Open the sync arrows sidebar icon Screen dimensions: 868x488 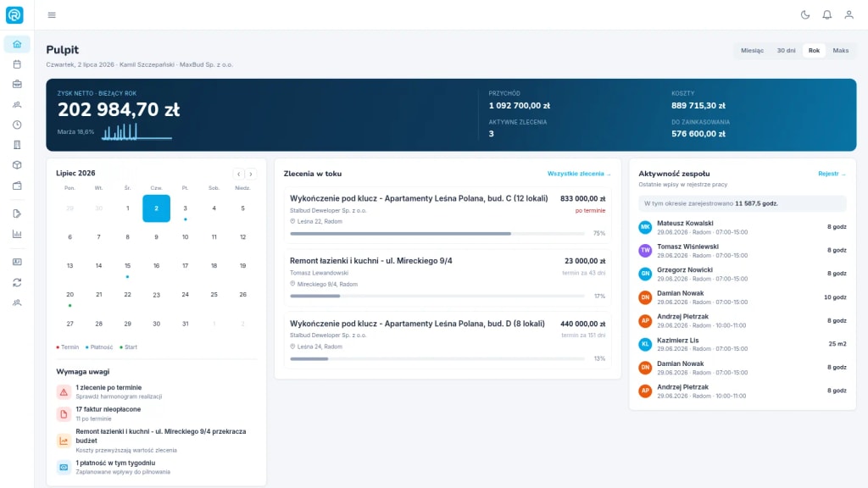(x=17, y=282)
